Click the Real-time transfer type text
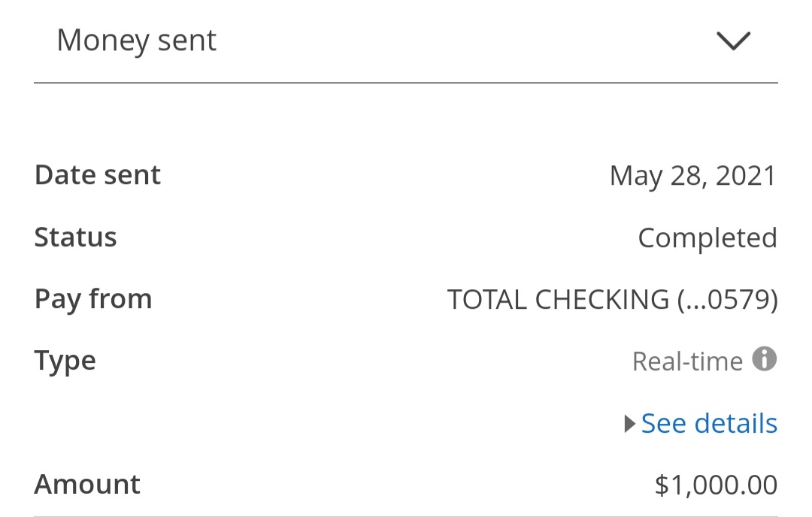 pyautogui.click(x=687, y=361)
